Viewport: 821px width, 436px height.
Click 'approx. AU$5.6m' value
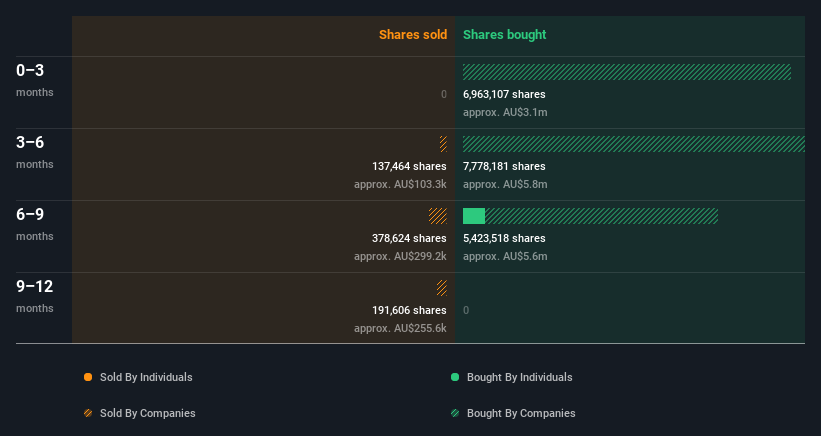[x=505, y=256]
